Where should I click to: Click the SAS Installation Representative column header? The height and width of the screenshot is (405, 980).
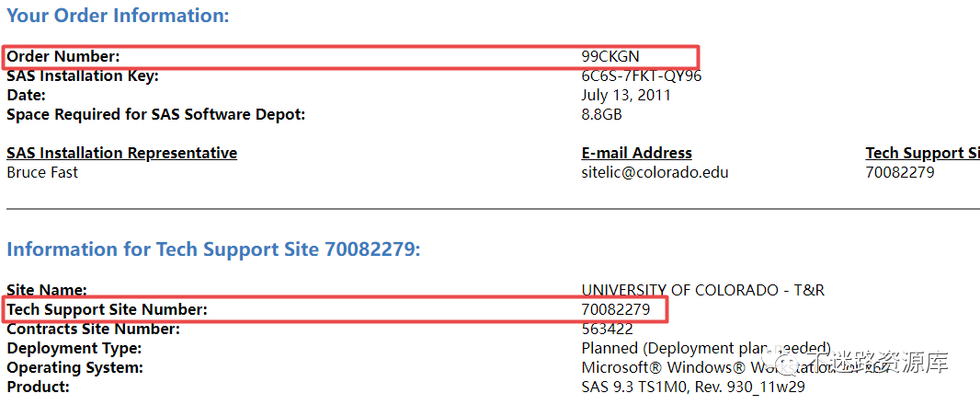122,153
